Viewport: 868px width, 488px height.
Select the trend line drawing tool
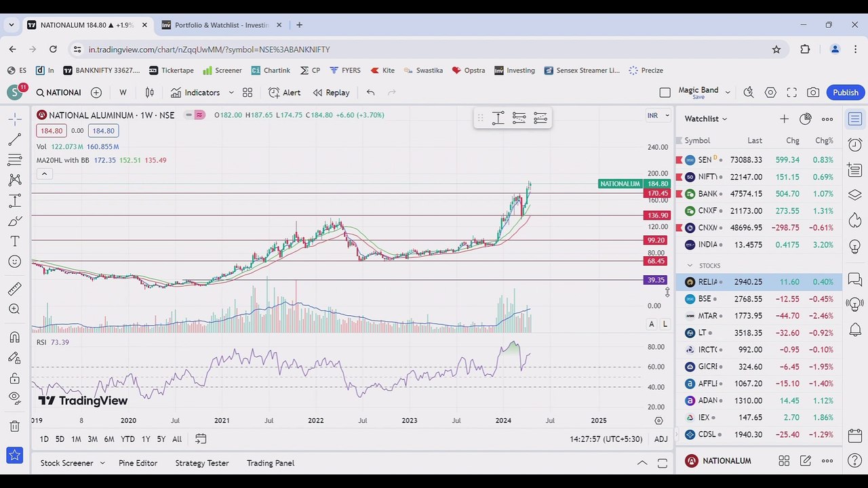14,140
